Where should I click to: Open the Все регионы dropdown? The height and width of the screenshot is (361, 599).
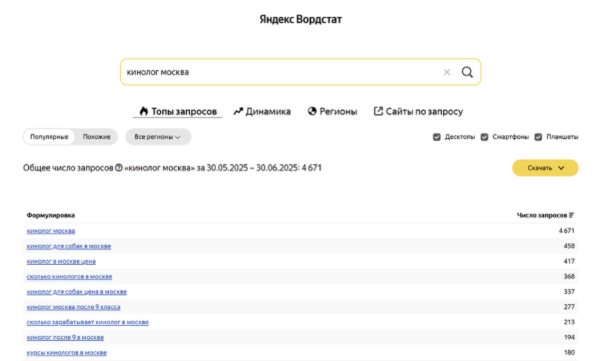(x=158, y=137)
